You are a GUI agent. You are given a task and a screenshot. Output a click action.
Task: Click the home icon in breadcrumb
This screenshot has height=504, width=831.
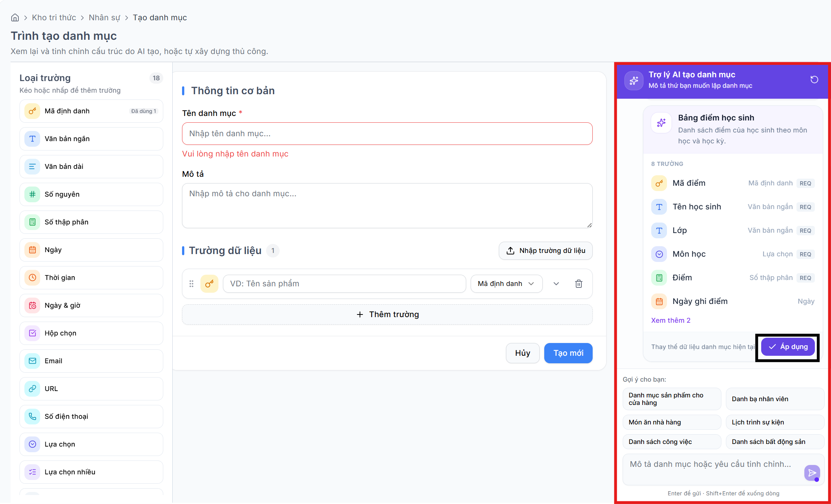[15, 18]
